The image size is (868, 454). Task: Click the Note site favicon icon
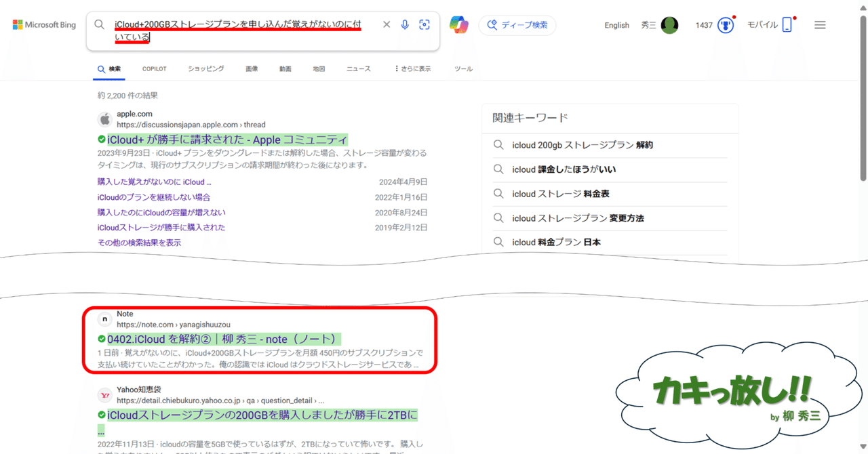tap(104, 319)
